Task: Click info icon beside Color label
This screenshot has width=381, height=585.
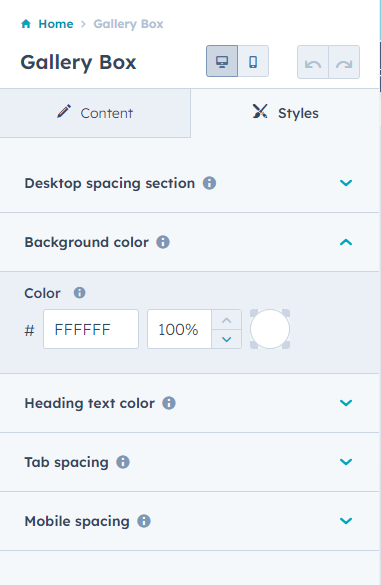Action: [79, 292]
